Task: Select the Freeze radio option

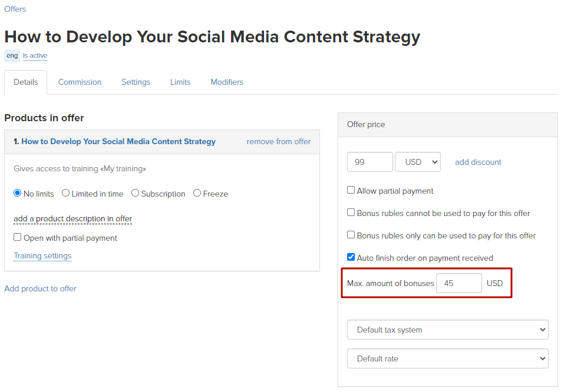Action: point(197,193)
